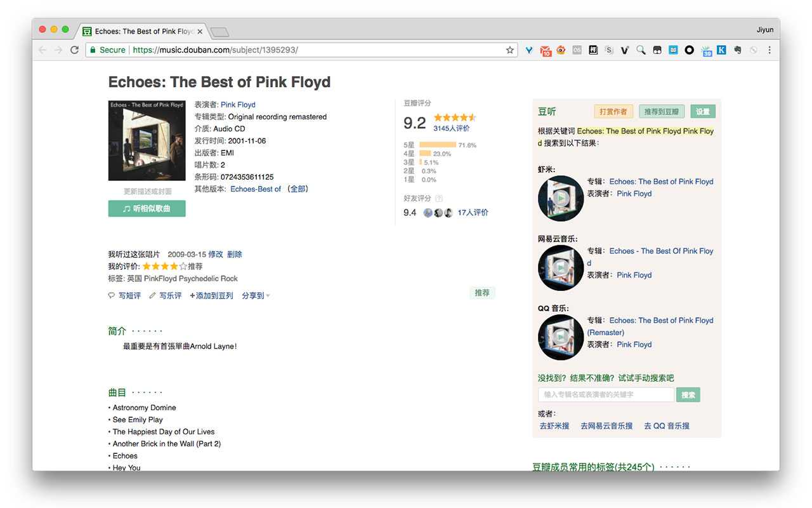
Task: Open the Chrome three-dot menu
Action: tap(769, 50)
